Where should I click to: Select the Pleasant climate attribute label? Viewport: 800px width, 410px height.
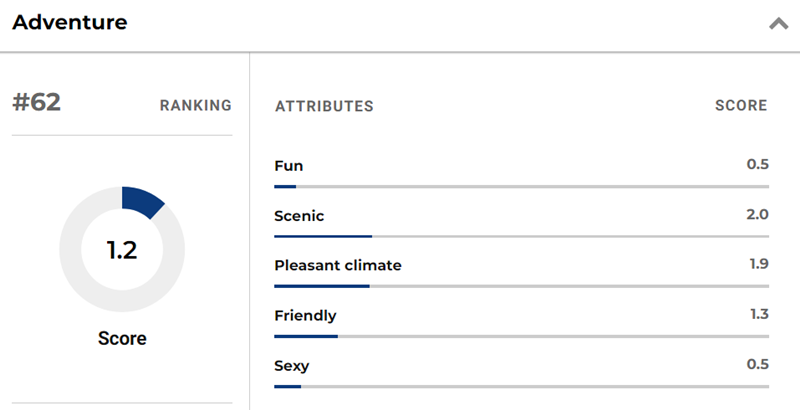point(338,265)
